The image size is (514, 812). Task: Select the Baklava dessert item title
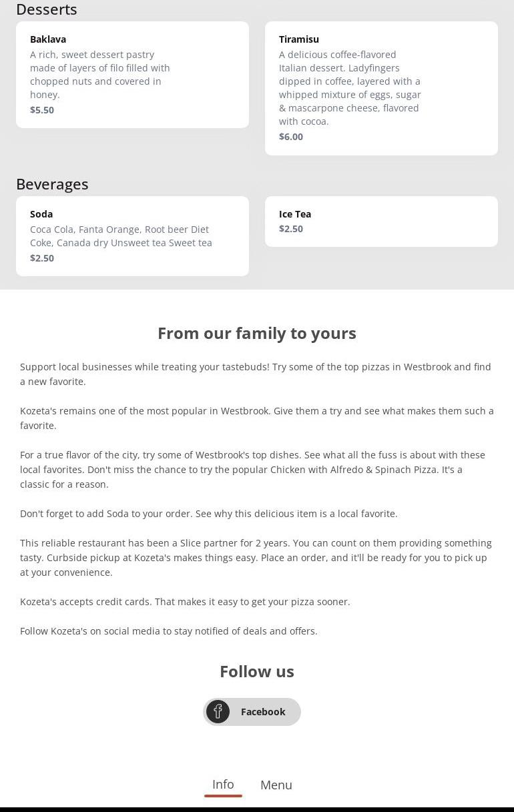pyautogui.click(x=48, y=39)
